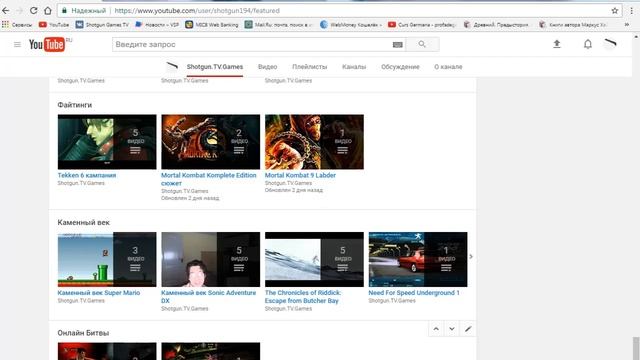This screenshot has height=360, width=640.
Task: Click channel name under Need For Speed Underground
Action: 392,301
